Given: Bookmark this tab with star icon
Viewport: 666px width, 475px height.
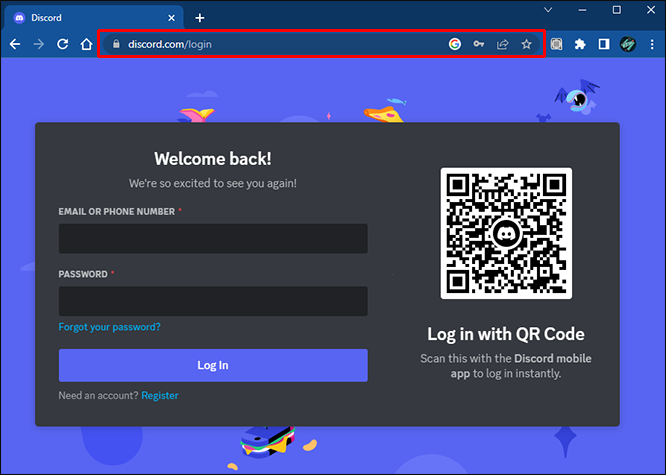Looking at the screenshot, I should pyautogui.click(x=526, y=44).
